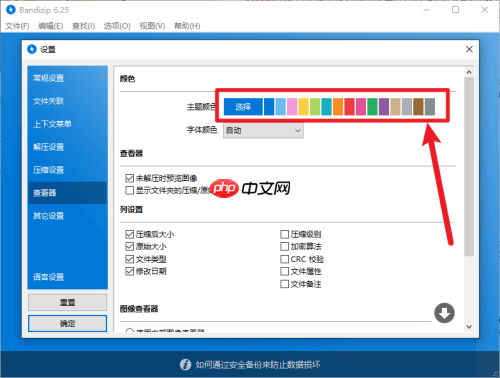500x378 pixels.
Task: Pick the yellow theme swatch
Action: coord(303,107)
